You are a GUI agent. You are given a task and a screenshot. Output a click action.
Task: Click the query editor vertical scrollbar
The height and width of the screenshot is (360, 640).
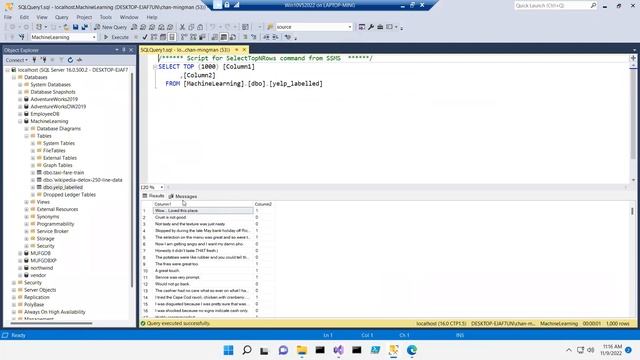[x=633, y=114]
